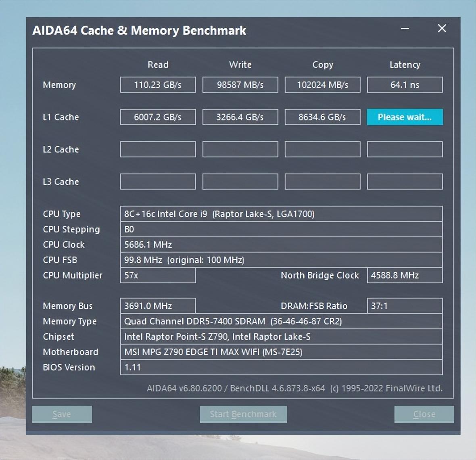Click the Motherboard label
476x460 pixels.
coord(71,352)
